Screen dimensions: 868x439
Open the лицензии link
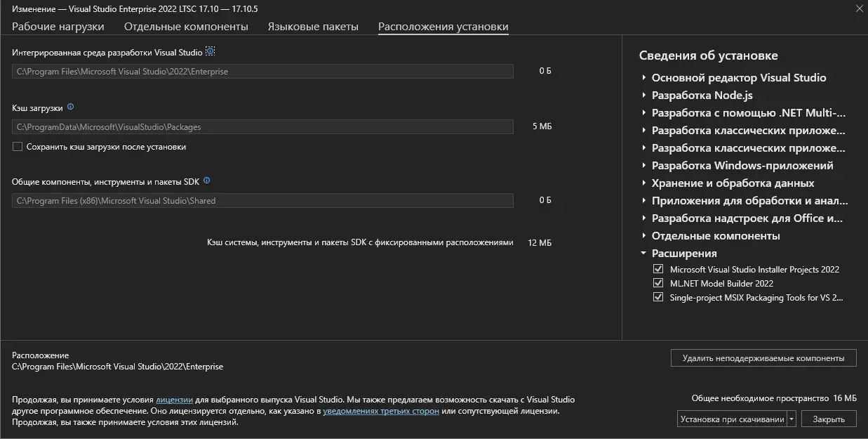pyautogui.click(x=174, y=400)
